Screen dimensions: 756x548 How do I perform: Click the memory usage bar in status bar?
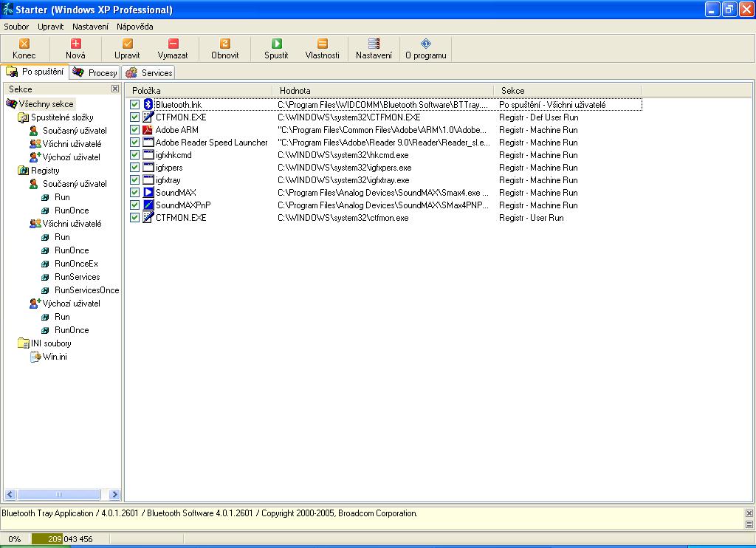pos(70,539)
